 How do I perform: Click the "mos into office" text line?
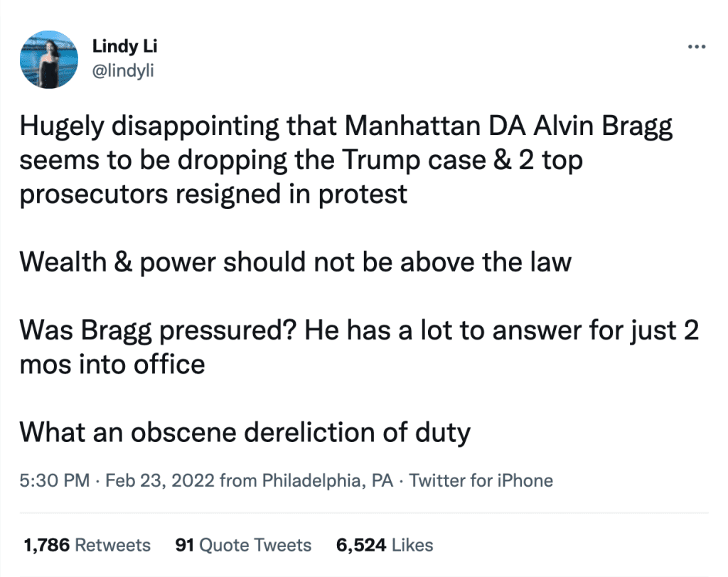[112, 365]
